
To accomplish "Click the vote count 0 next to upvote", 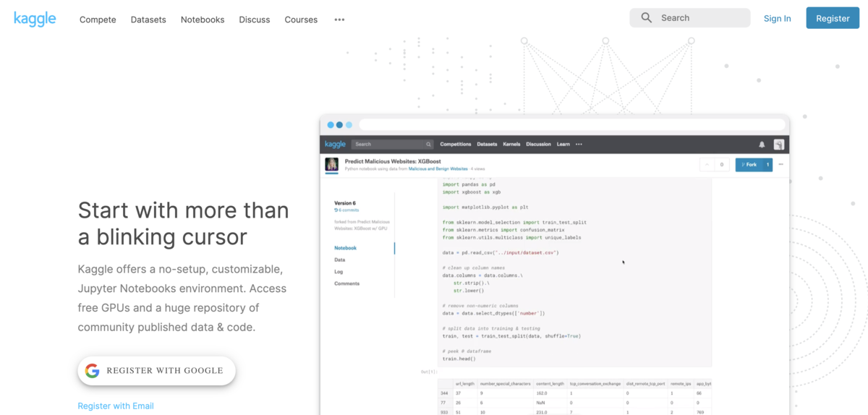I will [720, 165].
